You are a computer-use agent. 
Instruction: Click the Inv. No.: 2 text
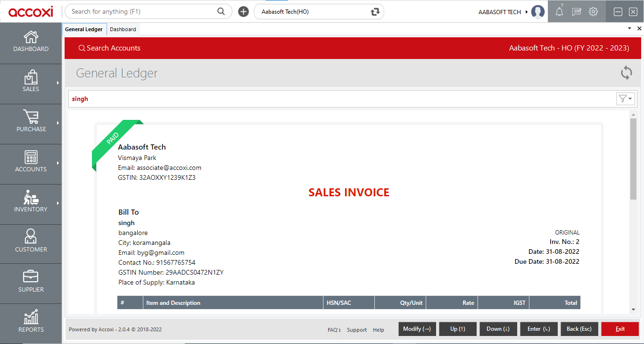tap(564, 242)
